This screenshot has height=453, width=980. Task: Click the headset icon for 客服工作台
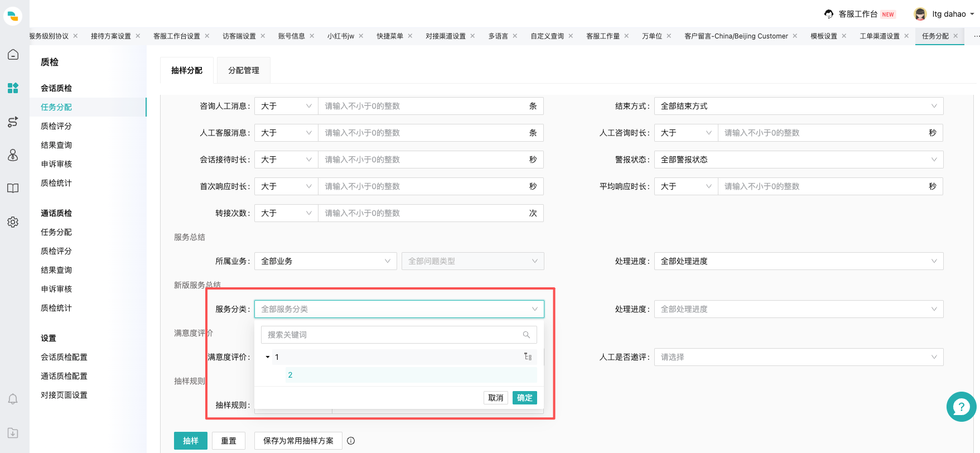coord(829,14)
